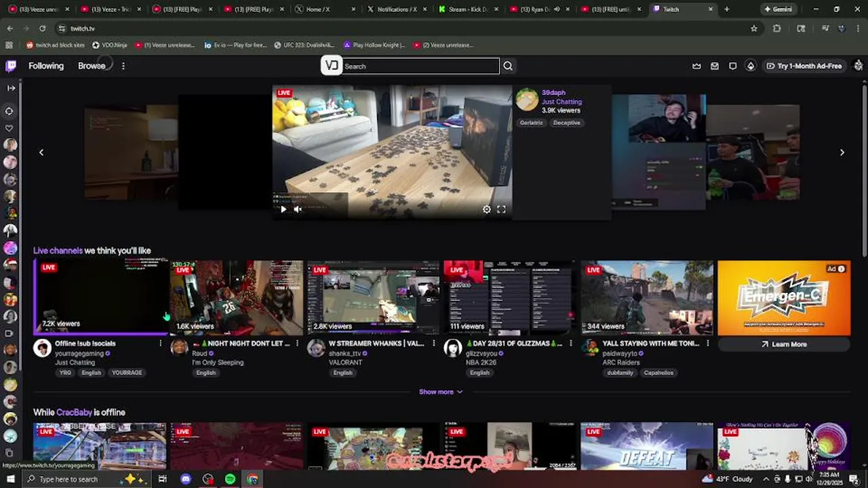Screen dimensions: 868x488
Task: Open Prime loot crown icon
Action: coord(696,66)
